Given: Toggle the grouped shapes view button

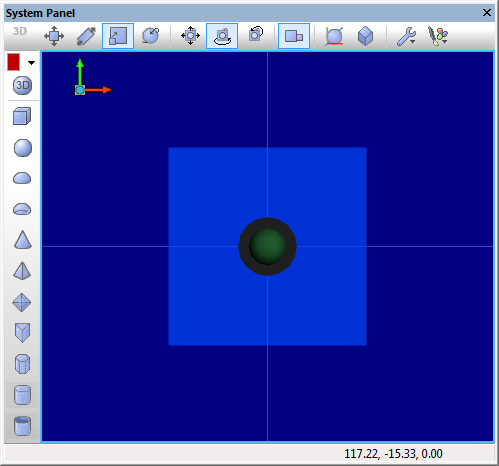Looking at the screenshot, I should tap(294, 36).
